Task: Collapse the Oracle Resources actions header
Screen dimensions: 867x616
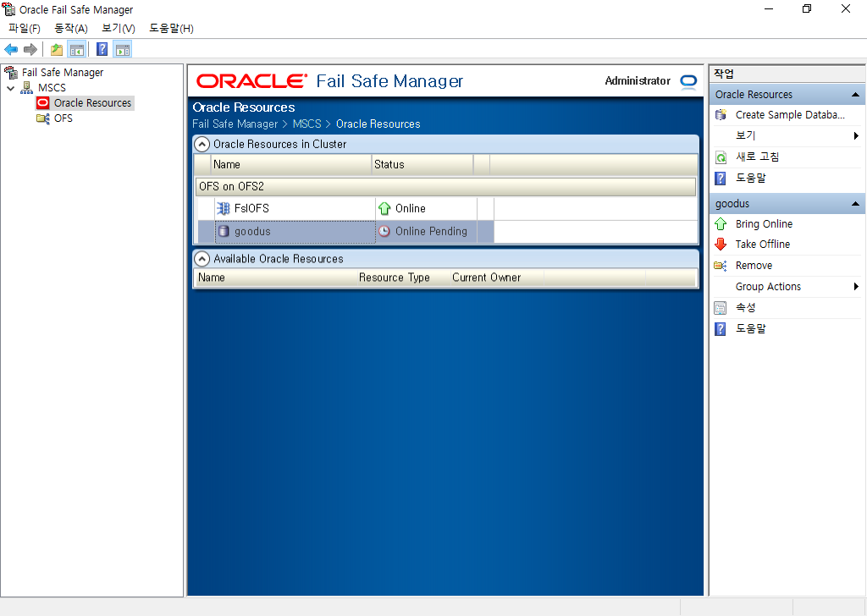Action: point(855,95)
